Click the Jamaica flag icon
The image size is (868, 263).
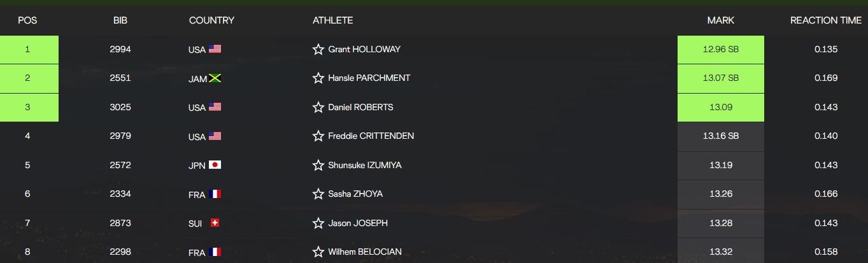click(x=215, y=78)
